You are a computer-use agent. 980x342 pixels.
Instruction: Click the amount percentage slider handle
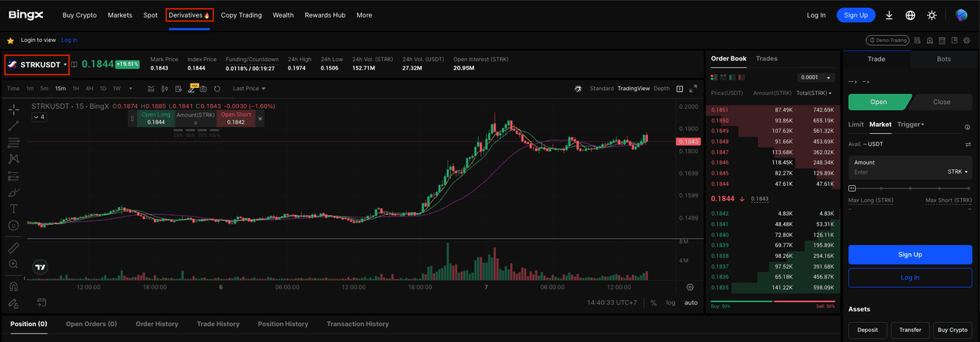pyautogui.click(x=852, y=187)
